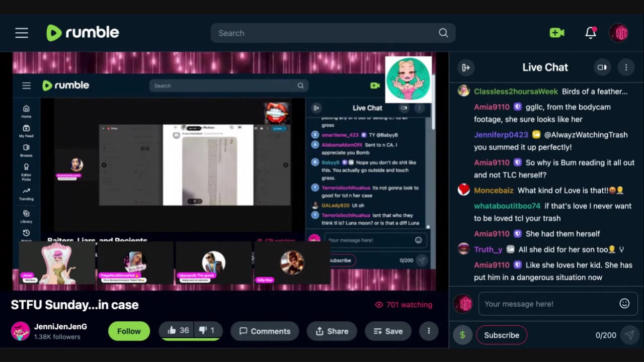Viewport: 644px width, 362px height.
Task: Click the Moncebaiz heart avatar
Action: click(463, 190)
